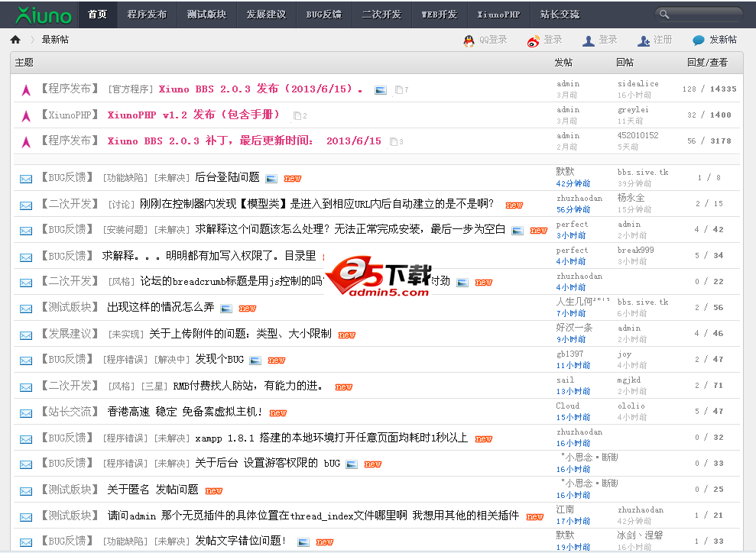756x553 pixels.
Task: Open 站长交流 nav tab
Action: click(x=560, y=15)
